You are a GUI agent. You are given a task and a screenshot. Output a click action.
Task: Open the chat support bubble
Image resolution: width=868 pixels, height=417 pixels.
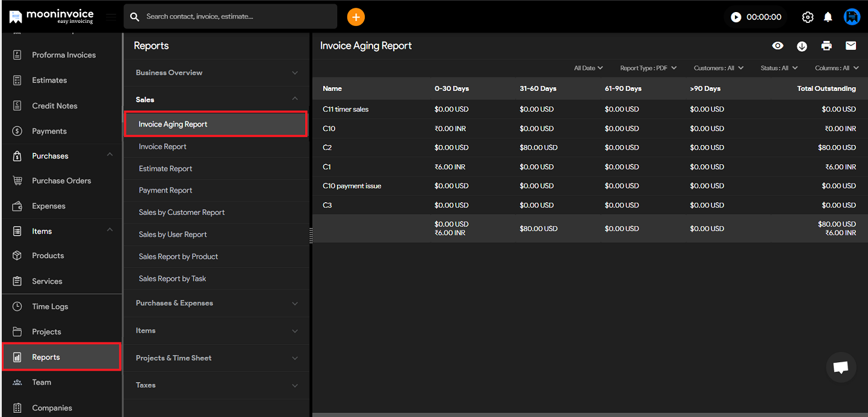(841, 367)
